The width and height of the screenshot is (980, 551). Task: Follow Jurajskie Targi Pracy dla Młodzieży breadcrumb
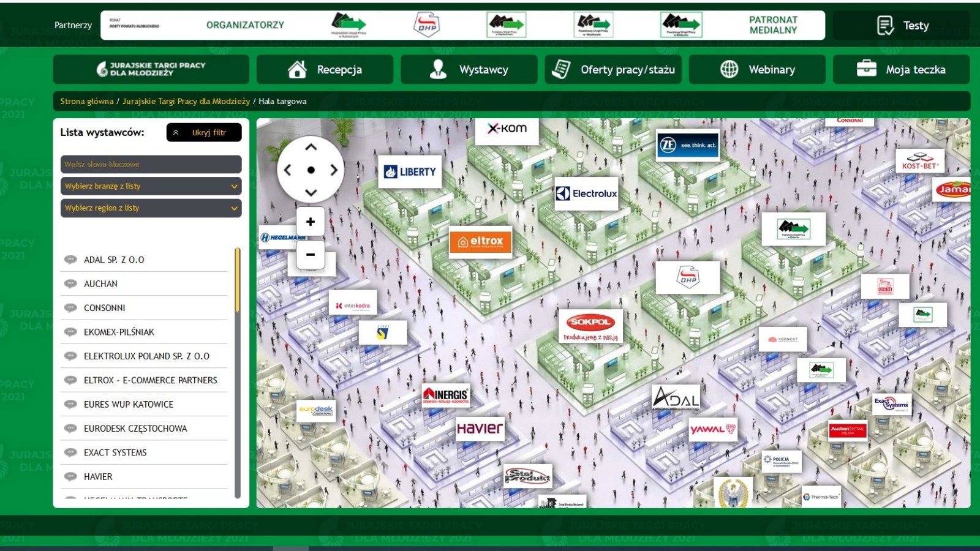point(186,101)
